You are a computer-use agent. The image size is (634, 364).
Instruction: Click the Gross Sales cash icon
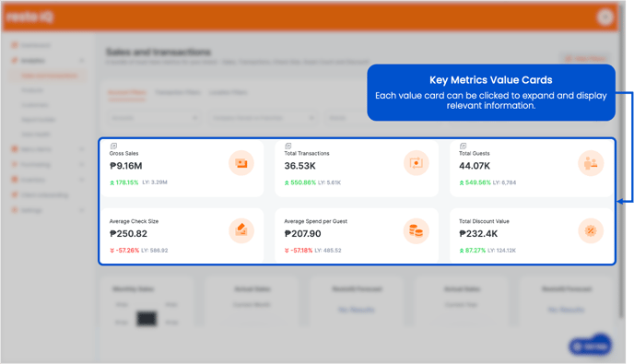coord(241,163)
